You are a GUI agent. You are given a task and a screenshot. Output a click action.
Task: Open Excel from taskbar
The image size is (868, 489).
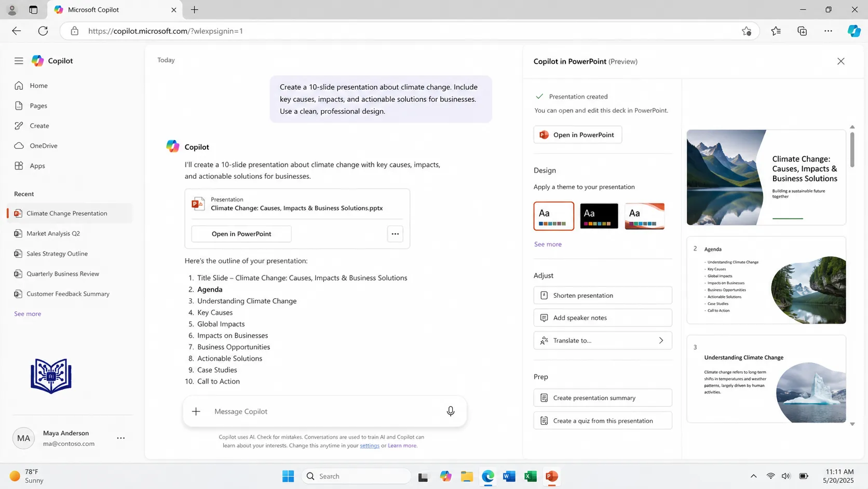click(x=531, y=476)
